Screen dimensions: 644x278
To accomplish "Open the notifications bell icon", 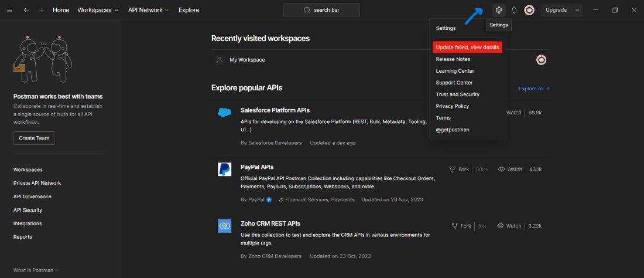I will 514,11.
